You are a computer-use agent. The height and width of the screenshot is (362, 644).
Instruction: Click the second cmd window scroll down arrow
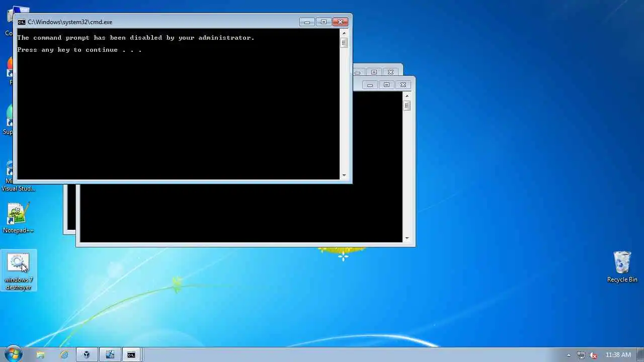pos(407,238)
